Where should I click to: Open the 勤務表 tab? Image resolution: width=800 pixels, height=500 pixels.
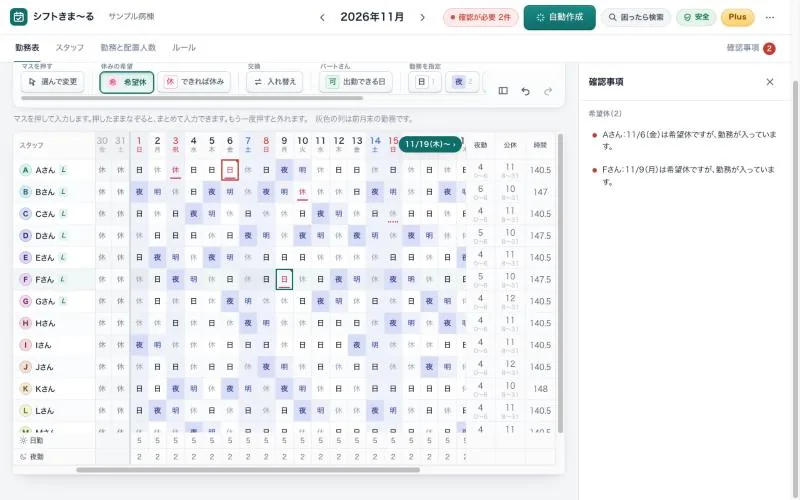(27, 48)
